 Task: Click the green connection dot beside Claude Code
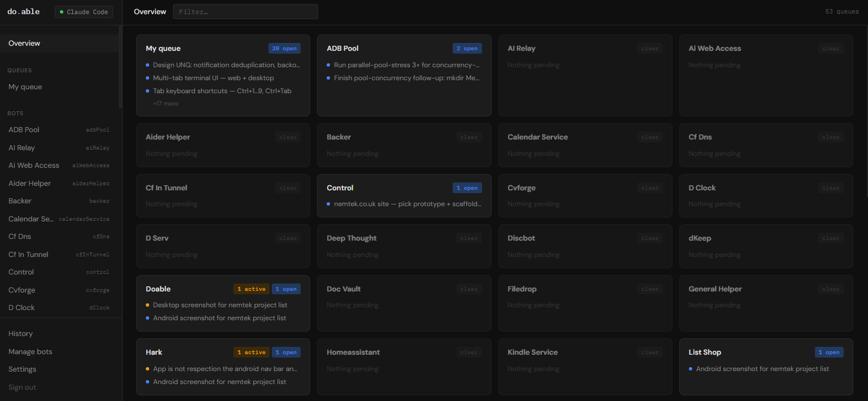pyautogui.click(x=62, y=11)
